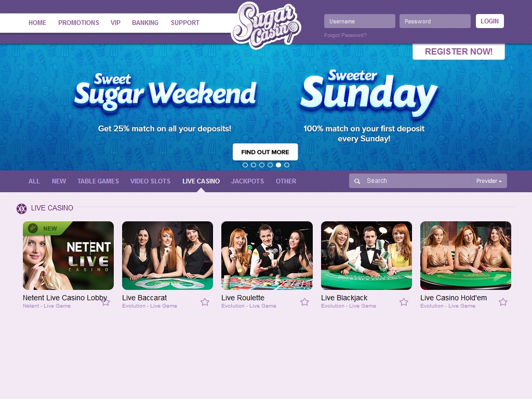The image size is (532, 399).
Task: Select the third banner carousel dot
Action: pos(262,165)
